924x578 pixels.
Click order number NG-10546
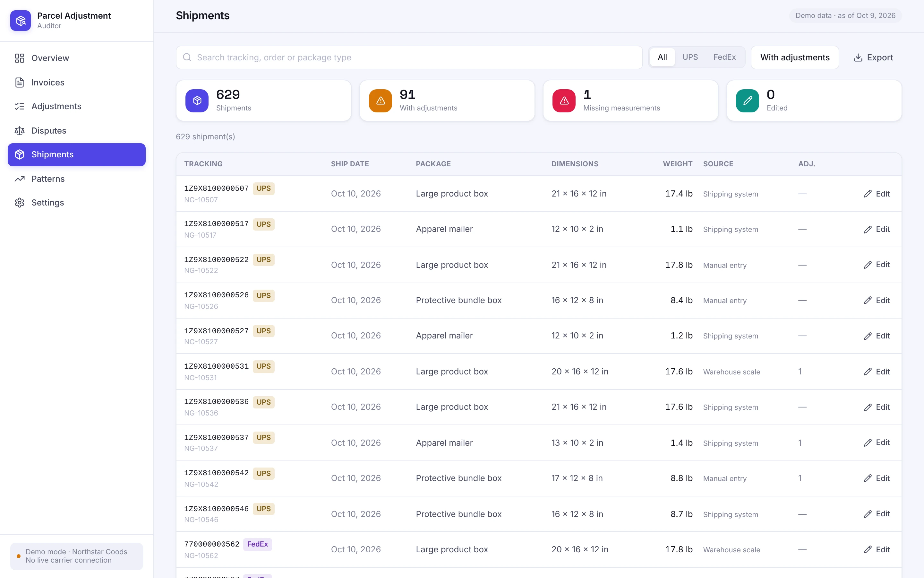pos(201,520)
